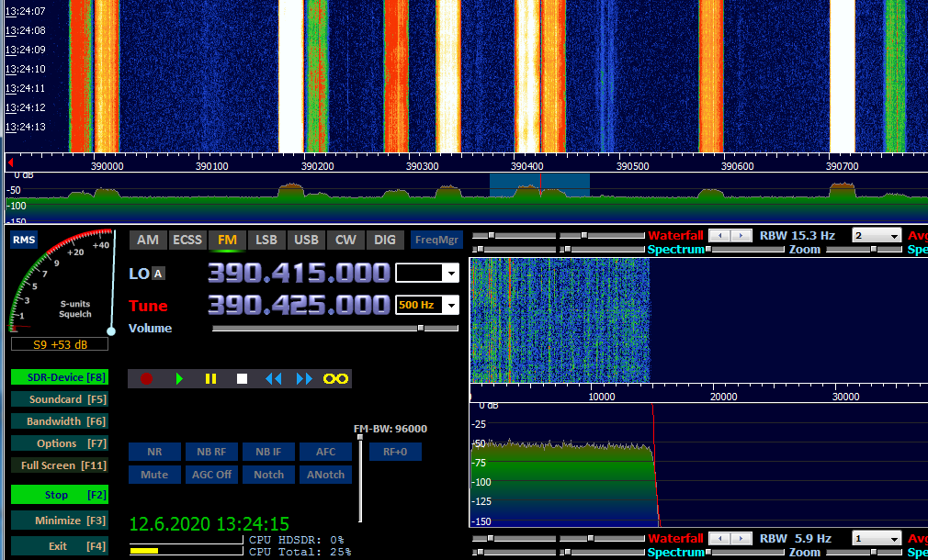Viewport: 928px width, 560px height.
Task: Select the DIG digital mode
Action: pos(385,240)
